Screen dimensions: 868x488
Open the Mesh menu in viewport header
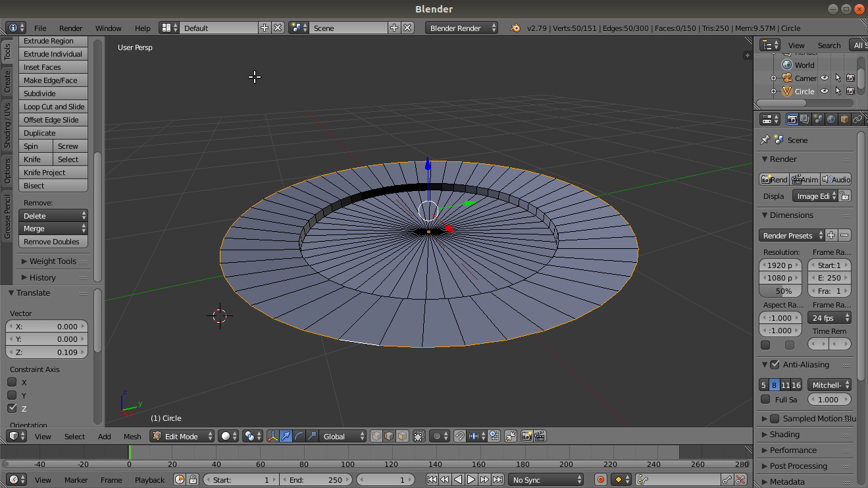(x=132, y=436)
